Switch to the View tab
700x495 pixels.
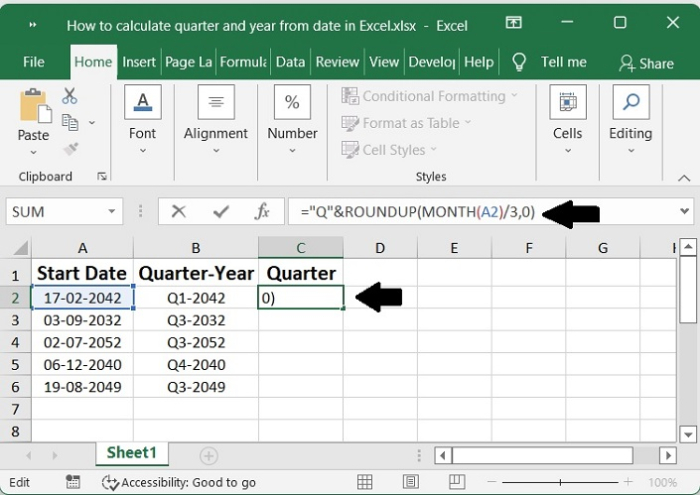[384, 62]
